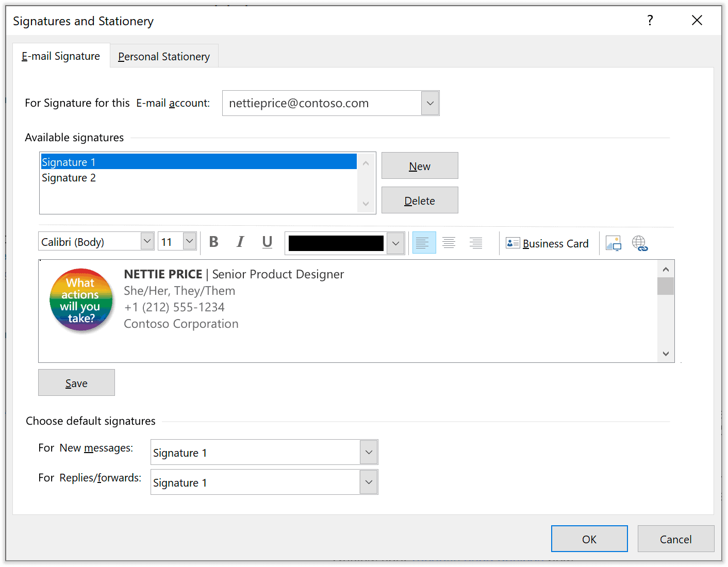Click the phone number +1 (212) 555-1234
This screenshot has height=567, width=728.
click(174, 307)
